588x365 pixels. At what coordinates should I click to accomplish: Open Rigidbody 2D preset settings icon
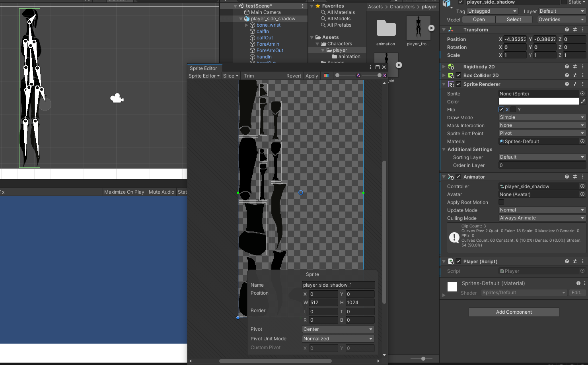tap(575, 67)
